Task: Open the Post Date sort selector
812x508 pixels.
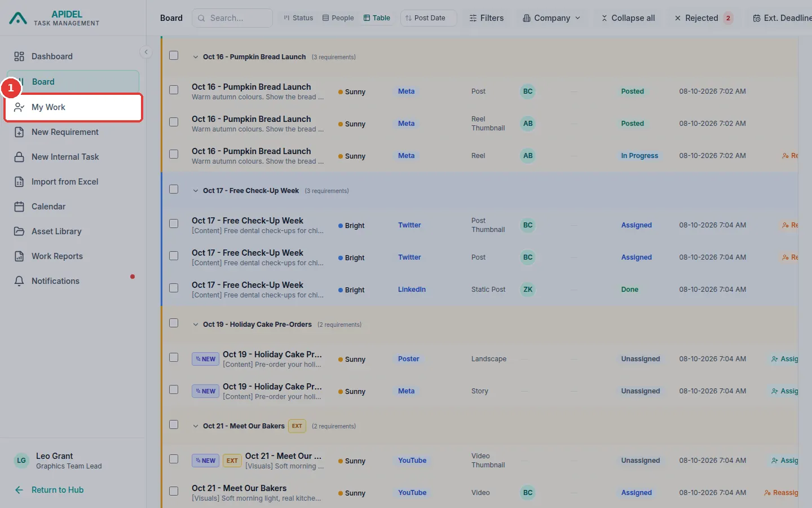Action: point(429,18)
